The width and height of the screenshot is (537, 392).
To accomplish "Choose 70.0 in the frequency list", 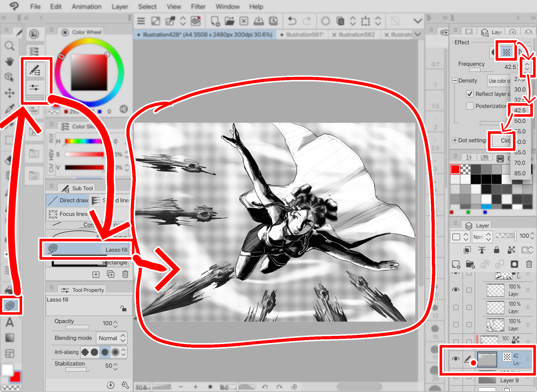I will [520, 163].
